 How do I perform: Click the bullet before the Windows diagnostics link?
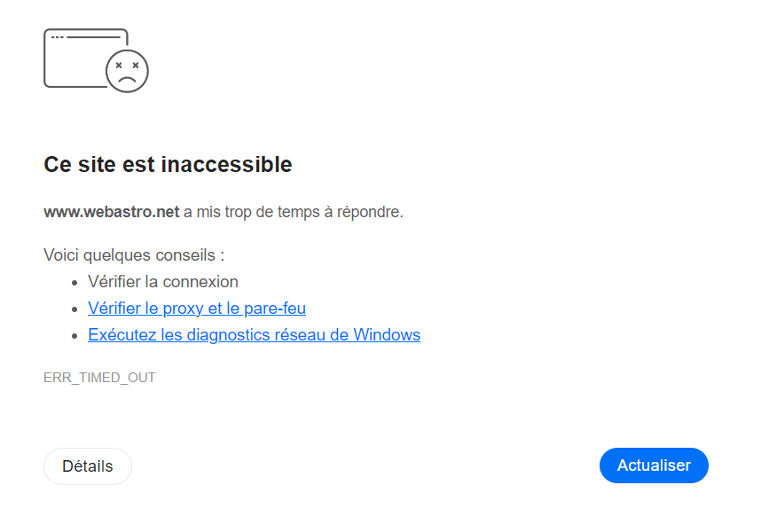click(75, 336)
